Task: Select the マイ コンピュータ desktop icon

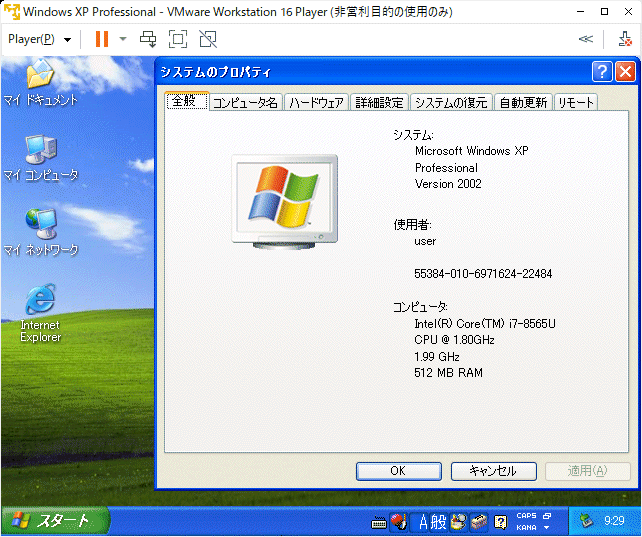Action: tap(40, 158)
